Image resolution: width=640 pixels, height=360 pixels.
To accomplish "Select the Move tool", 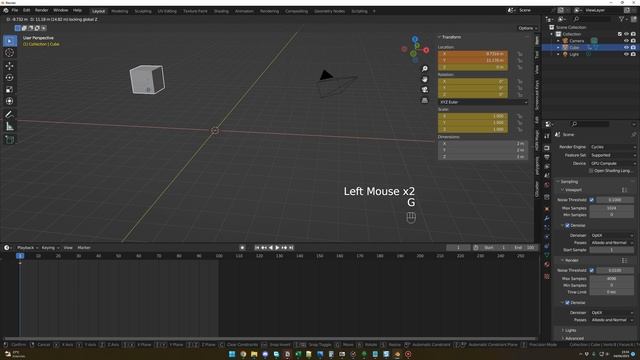I will (10, 66).
